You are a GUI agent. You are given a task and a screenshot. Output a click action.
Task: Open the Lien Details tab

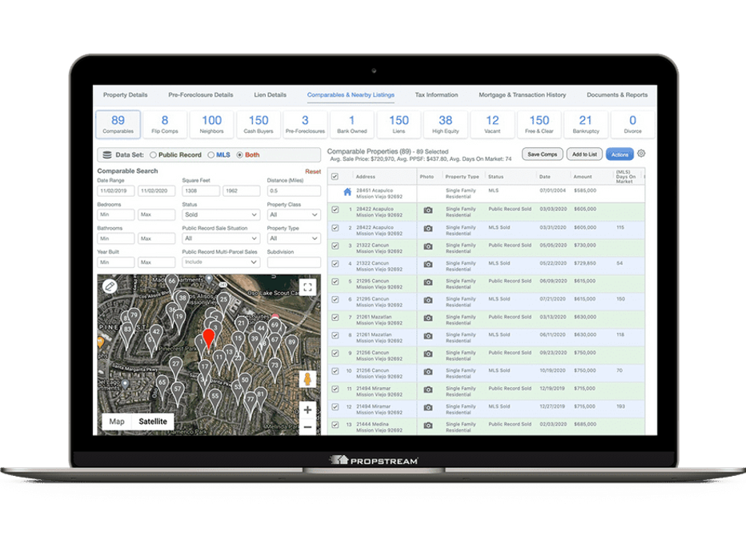[271, 95]
